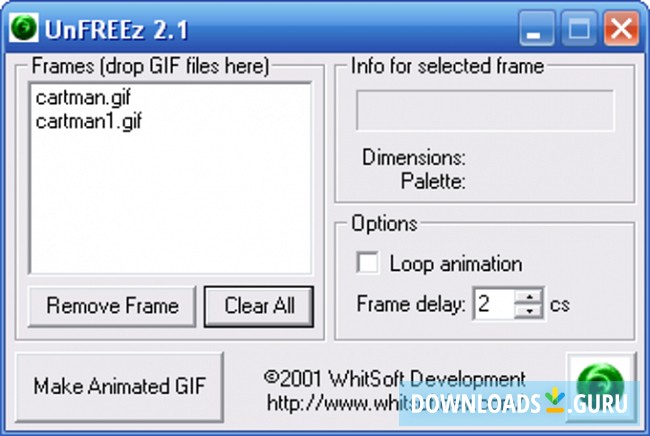
Task: Close the UnFREEz window
Action: [621, 29]
